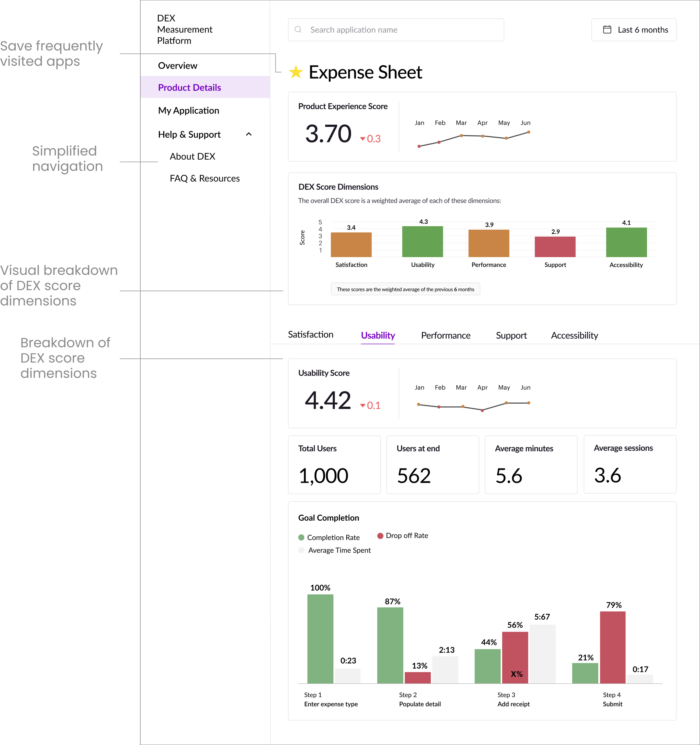Click the search magnifier icon
The height and width of the screenshot is (745, 700).
point(298,30)
